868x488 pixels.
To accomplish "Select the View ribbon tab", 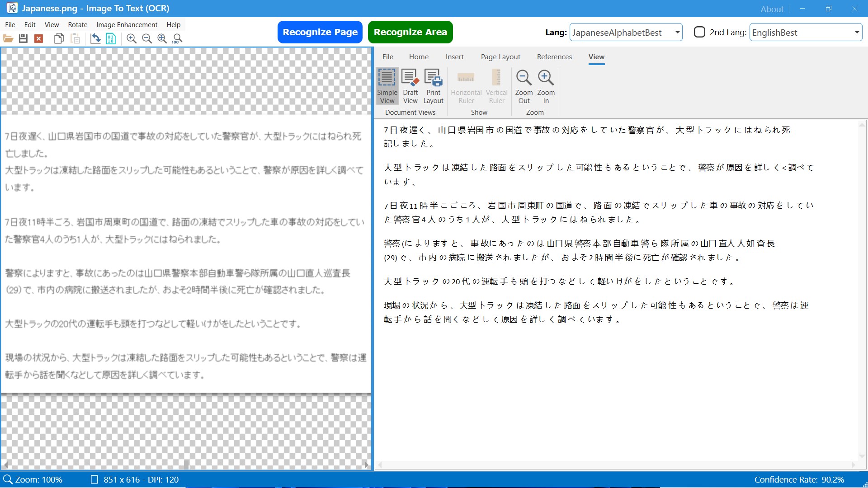I will click(x=596, y=57).
